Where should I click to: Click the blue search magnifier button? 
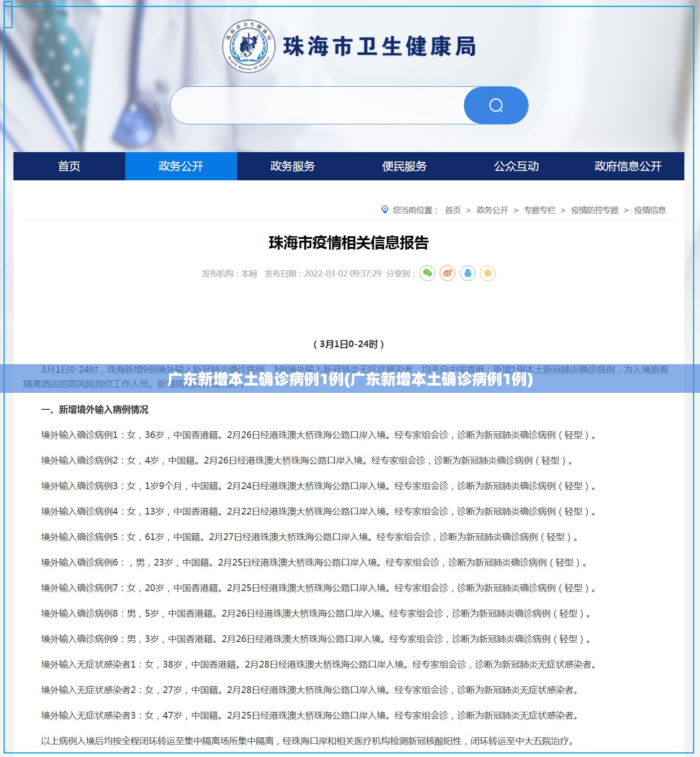click(496, 106)
